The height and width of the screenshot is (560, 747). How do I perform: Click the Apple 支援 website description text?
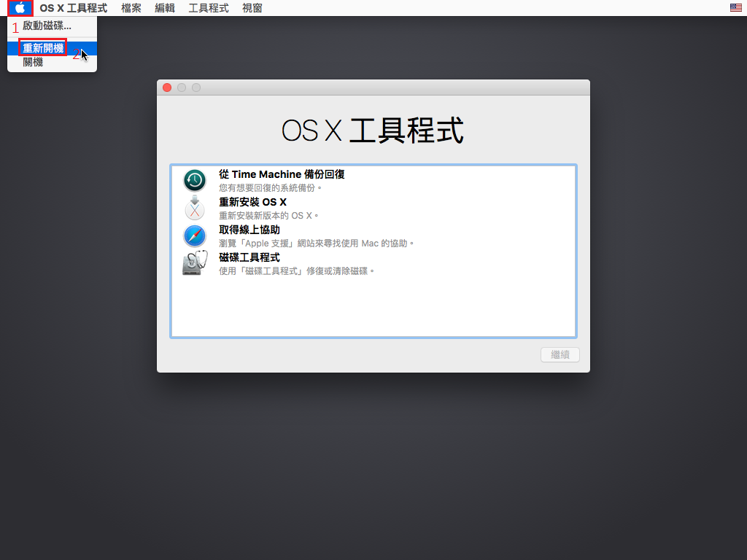tap(317, 244)
